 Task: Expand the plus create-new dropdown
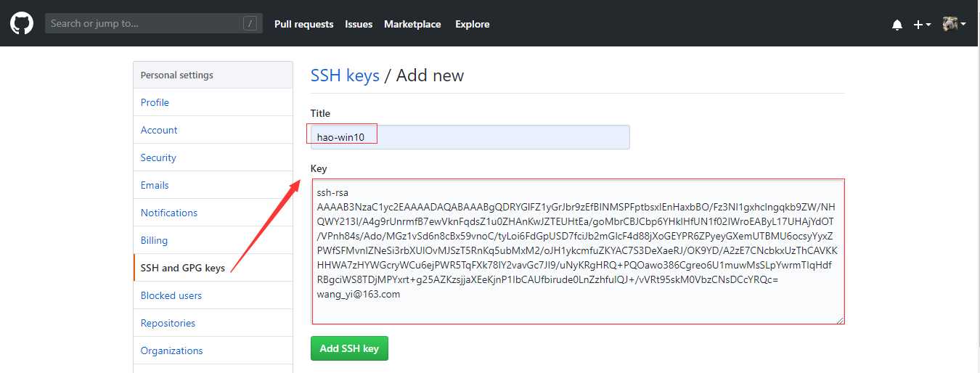coord(922,25)
